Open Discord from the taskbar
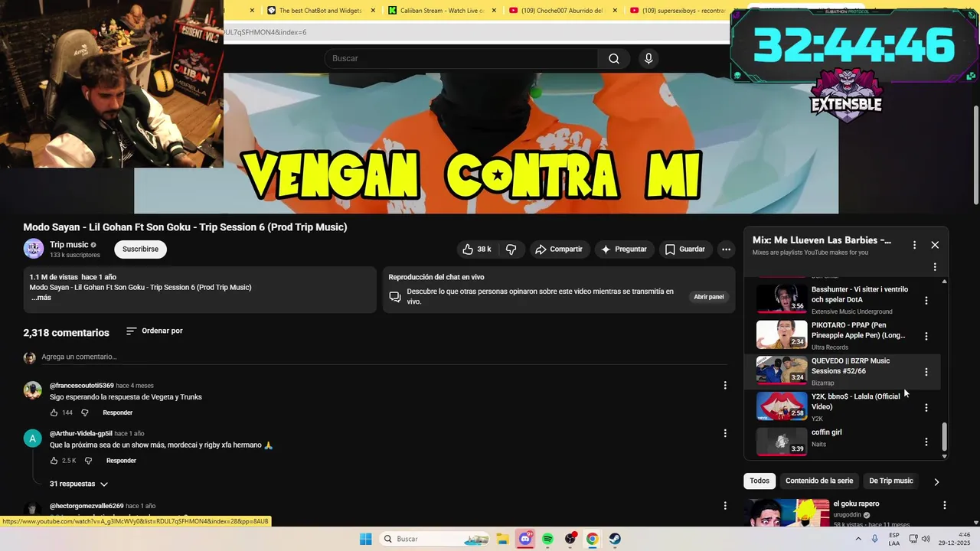This screenshot has width=980, height=551. (x=525, y=539)
